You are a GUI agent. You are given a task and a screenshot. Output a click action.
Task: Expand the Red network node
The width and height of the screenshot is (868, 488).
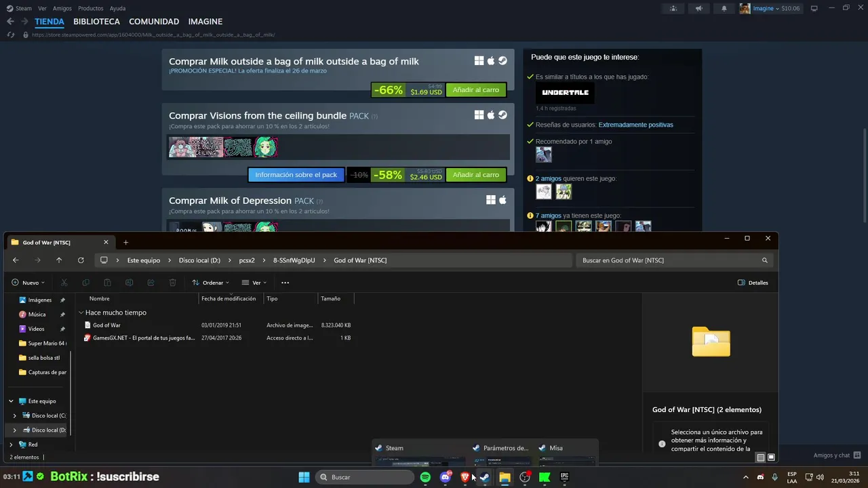point(11,445)
